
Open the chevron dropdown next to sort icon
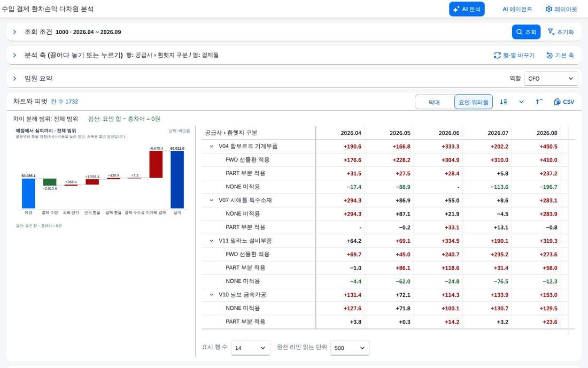click(x=521, y=102)
